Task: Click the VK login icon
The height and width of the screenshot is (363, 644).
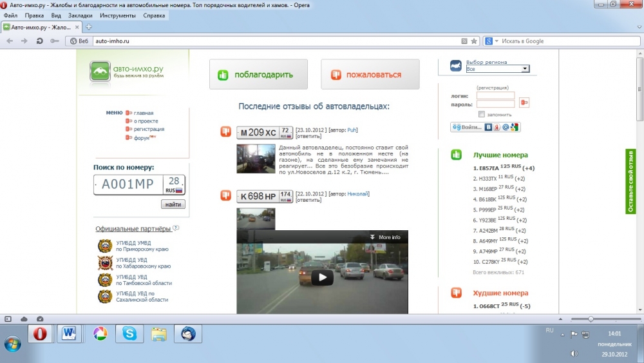Action: [489, 127]
